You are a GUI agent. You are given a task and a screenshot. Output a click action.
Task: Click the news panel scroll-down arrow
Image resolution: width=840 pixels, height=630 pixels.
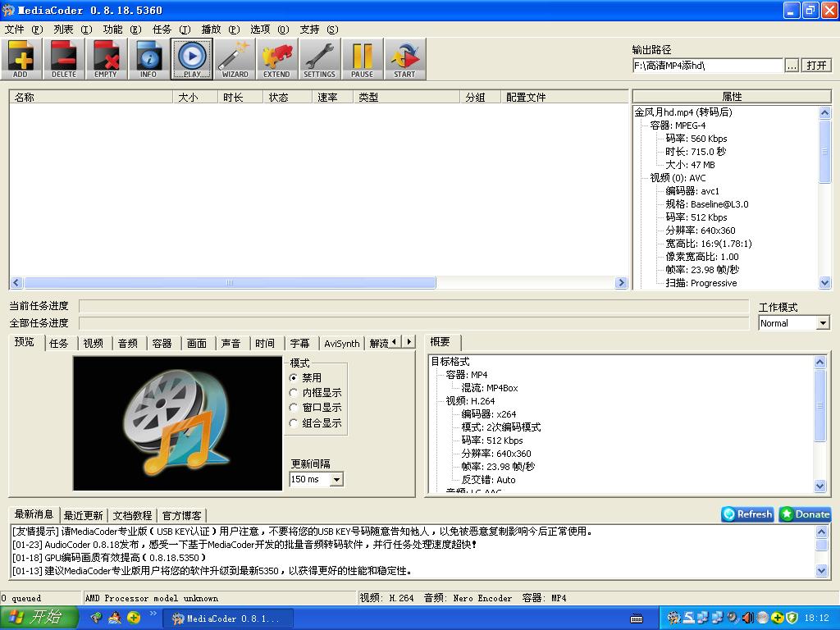[x=822, y=571]
